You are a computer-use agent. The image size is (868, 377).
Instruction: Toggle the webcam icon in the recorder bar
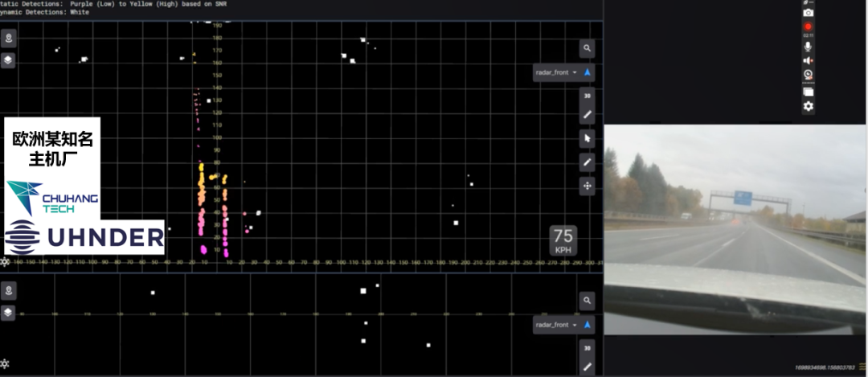tap(809, 75)
